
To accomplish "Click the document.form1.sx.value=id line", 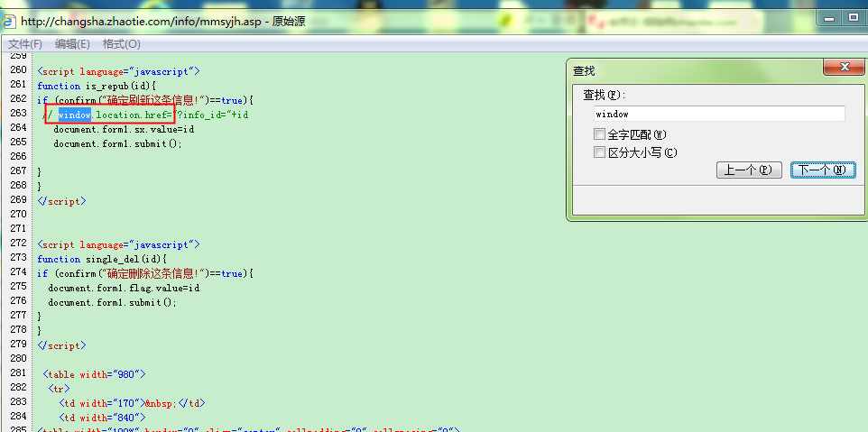I will pyautogui.click(x=124, y=129).
